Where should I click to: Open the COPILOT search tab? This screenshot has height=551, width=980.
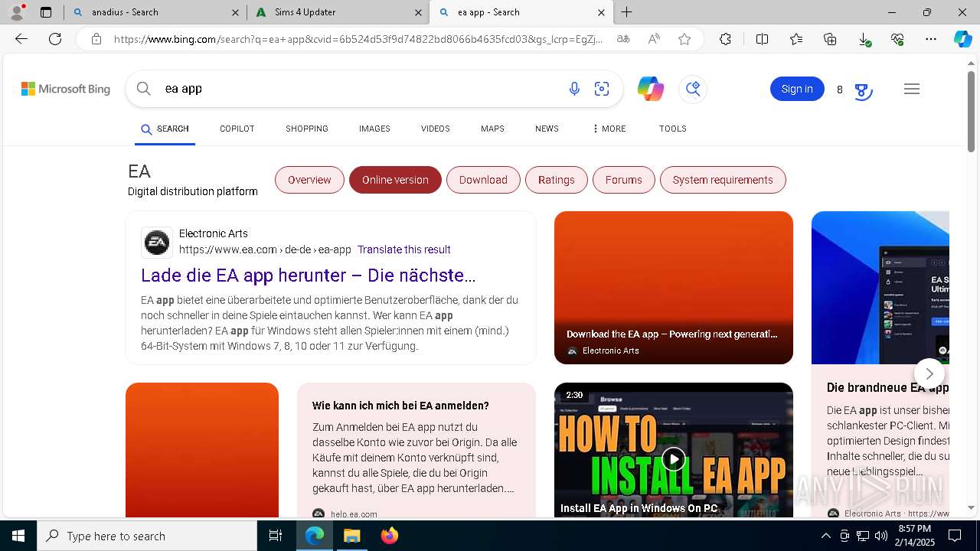click(237, 129)
